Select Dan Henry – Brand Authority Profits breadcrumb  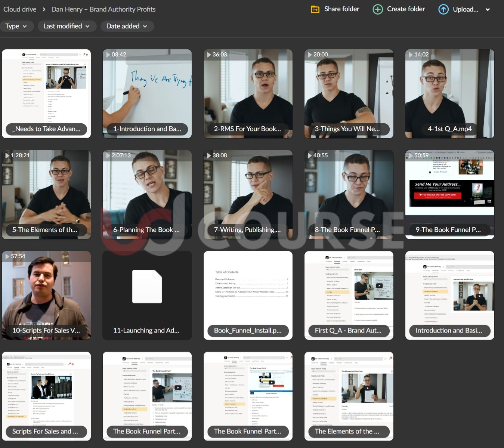tap(103, 9)
